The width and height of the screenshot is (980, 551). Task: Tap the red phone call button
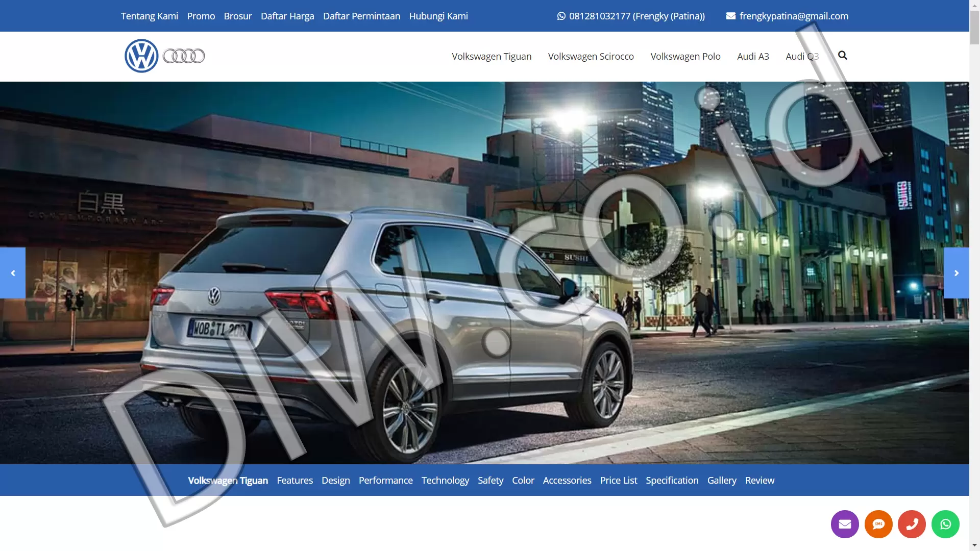[912, 524]
